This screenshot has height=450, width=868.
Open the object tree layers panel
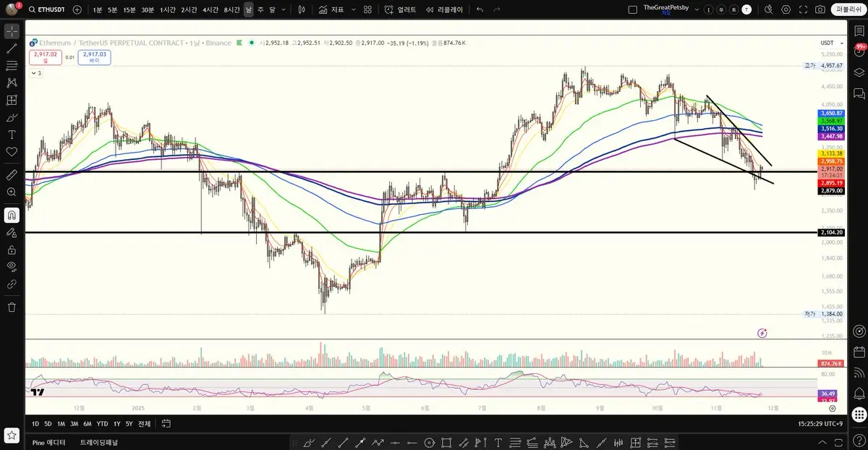click(859, 72)
